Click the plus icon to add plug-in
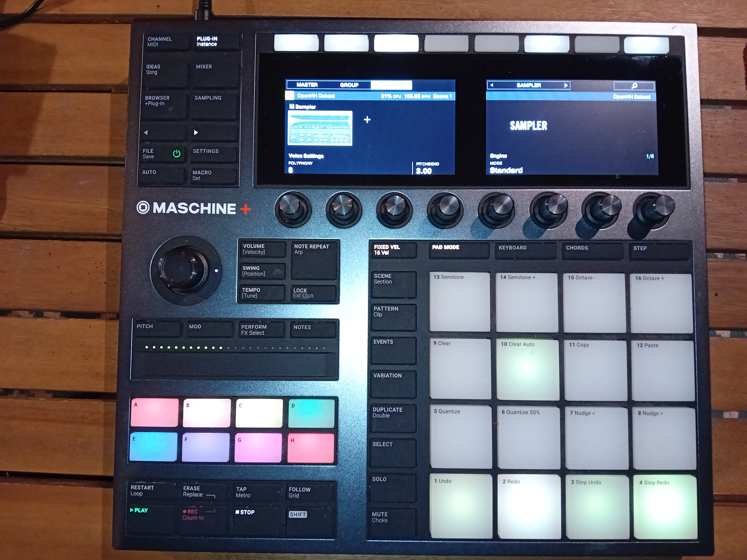The height and width of the screenshot is (560, 747). 367,120
